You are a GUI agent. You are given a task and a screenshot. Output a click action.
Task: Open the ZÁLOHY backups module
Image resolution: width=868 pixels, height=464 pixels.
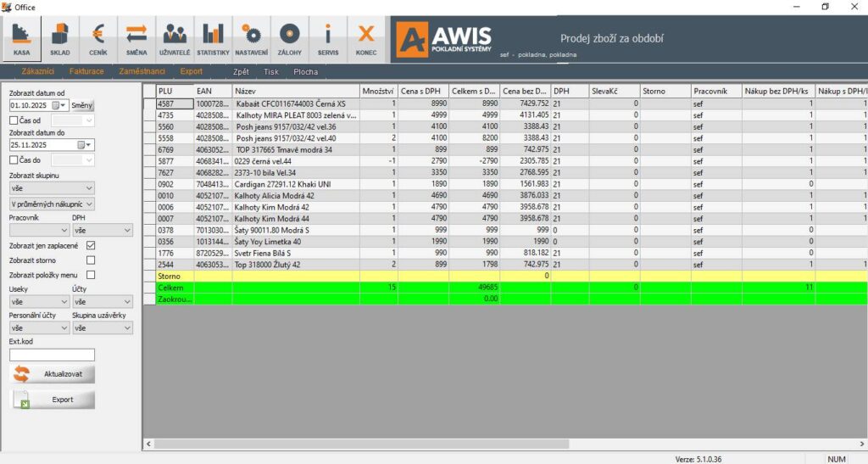[x=290, y=39]
